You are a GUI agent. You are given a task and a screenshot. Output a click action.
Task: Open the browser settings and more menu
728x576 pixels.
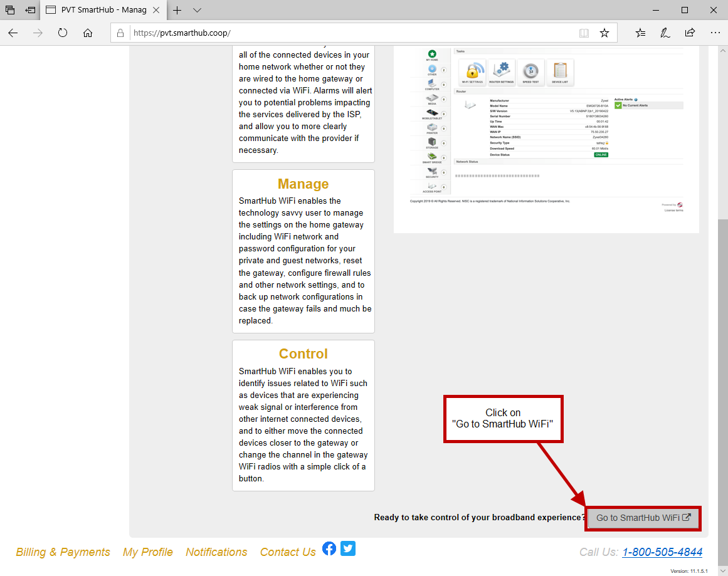(x=715, y=33)
